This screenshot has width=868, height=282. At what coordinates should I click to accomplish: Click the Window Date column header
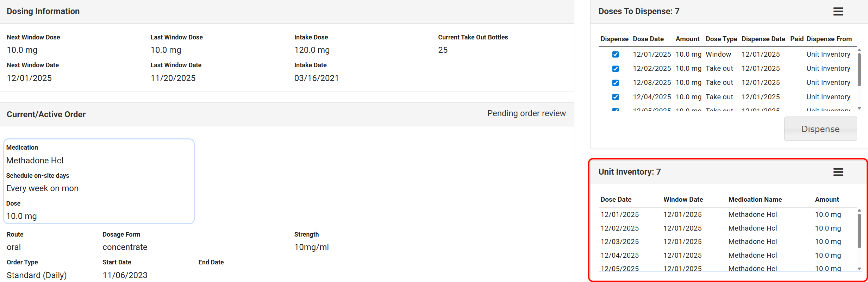click(683, 200)
